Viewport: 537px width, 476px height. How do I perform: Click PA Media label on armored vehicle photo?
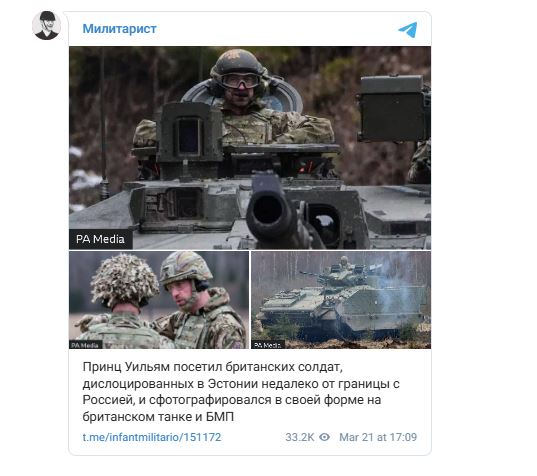[268, 345]
